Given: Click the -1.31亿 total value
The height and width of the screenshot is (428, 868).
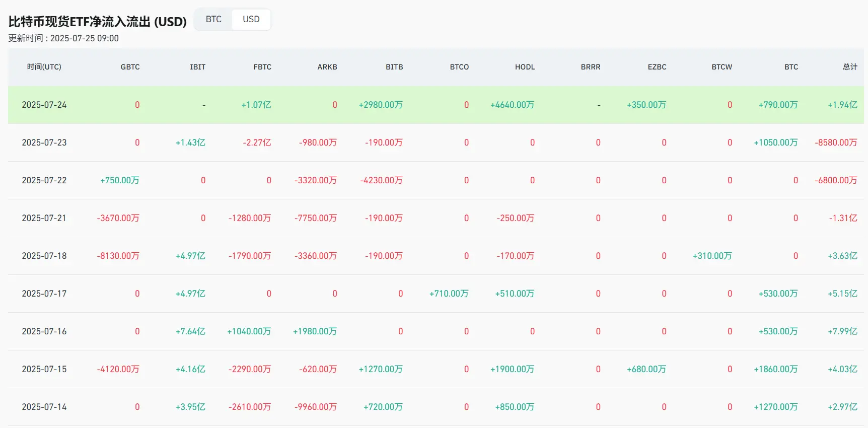Looking at the screenshot, I should click(843, 218).
